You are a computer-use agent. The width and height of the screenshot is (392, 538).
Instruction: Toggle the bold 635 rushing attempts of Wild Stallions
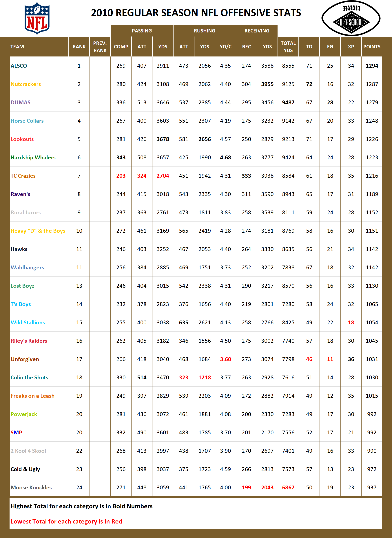point(184,322)
